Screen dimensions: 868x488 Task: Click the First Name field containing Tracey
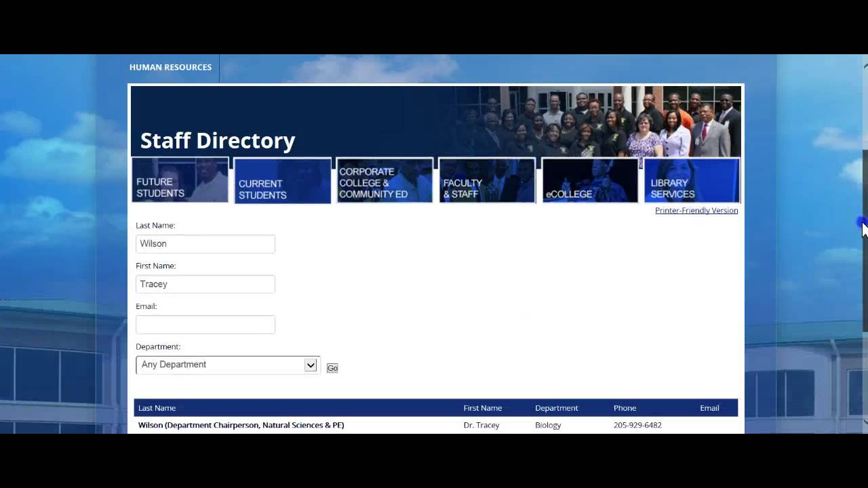click(205, 284)
